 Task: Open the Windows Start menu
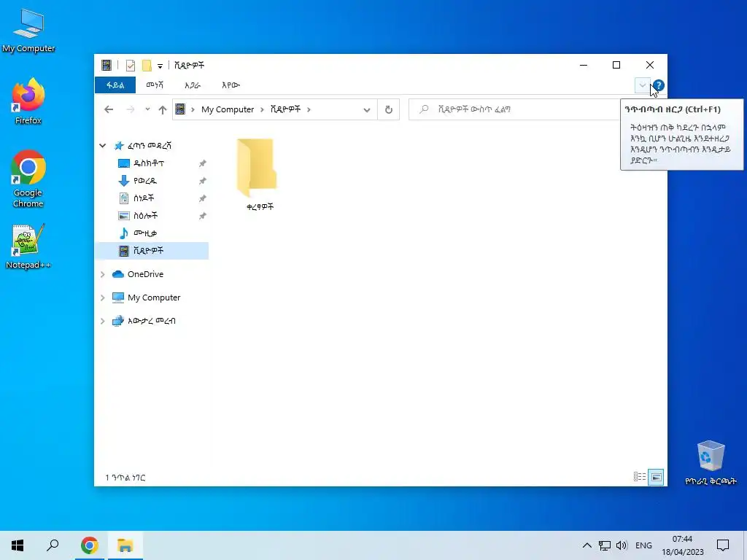coord(18,545)
